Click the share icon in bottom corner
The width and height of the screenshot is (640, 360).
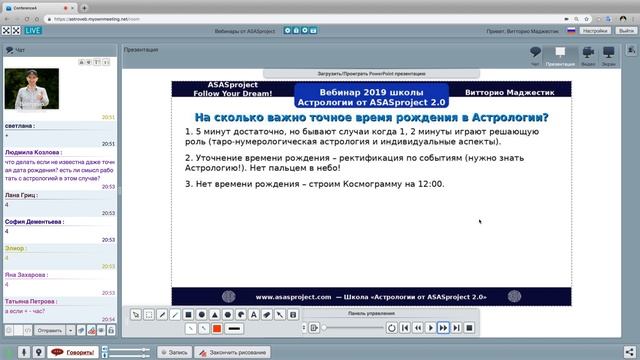coord(629,352)
